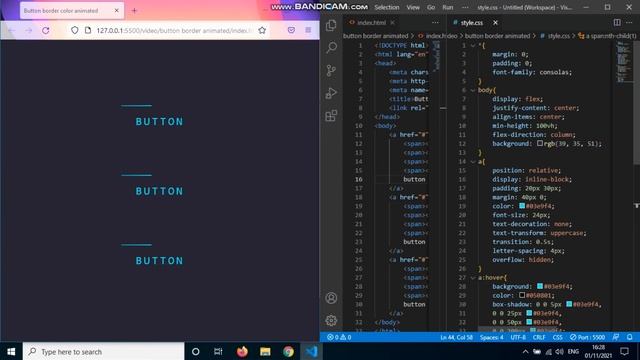Viewport: 640px width, 360px height.
Task: Open the Explorer view in VS Code
Action: pos(331,25)
